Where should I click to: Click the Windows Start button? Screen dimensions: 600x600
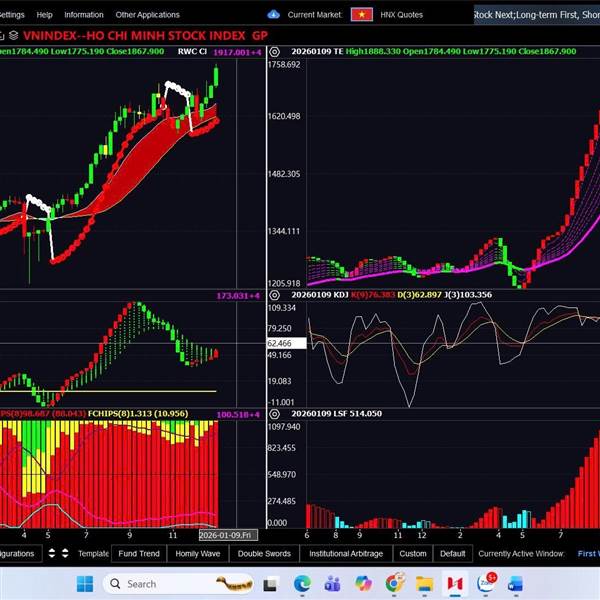(86, 583)
